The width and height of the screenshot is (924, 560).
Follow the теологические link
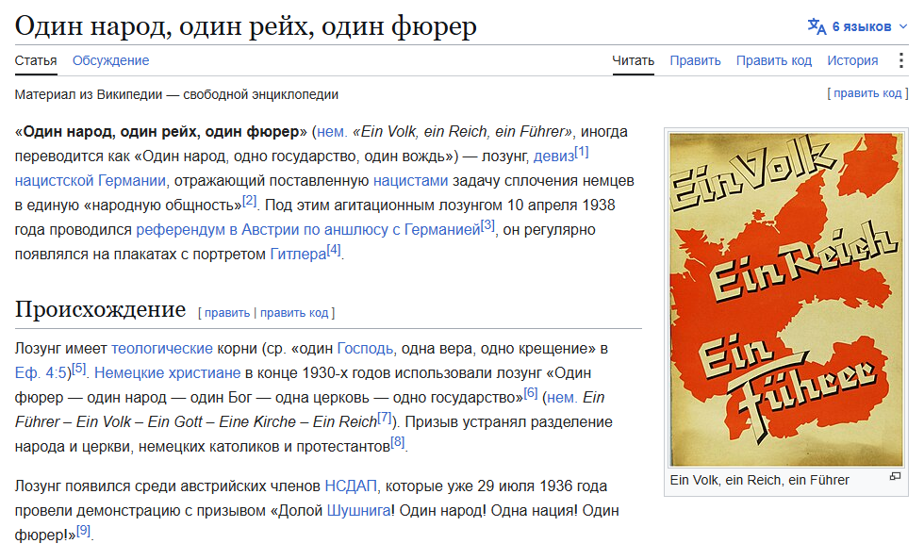click(162, 349)
